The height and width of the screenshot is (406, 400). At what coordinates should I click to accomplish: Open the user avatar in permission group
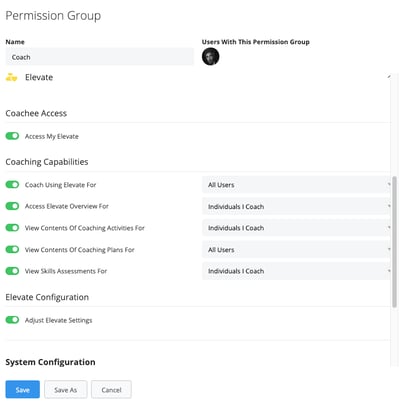[x=210, y=56]
